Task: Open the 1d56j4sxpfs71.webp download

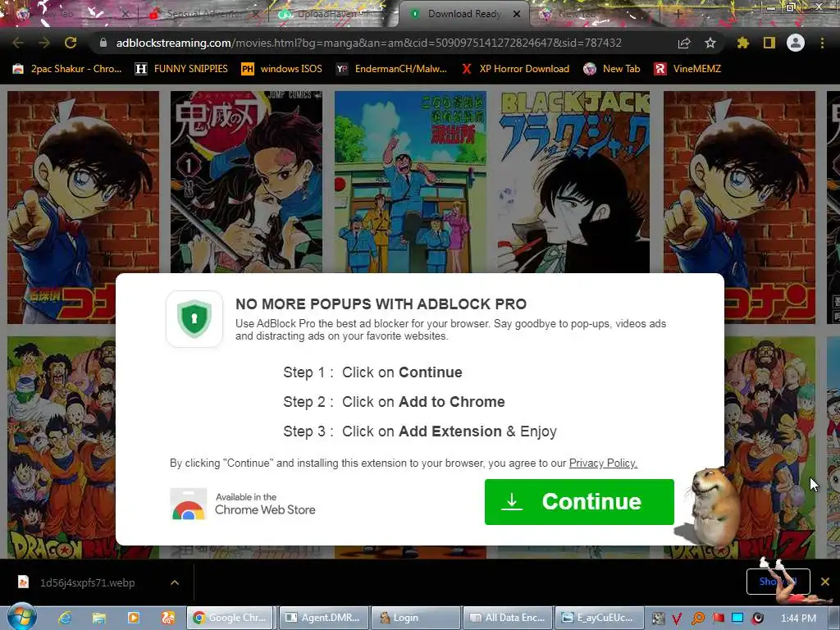Action: pyautogui.click(x=85, y=582)
